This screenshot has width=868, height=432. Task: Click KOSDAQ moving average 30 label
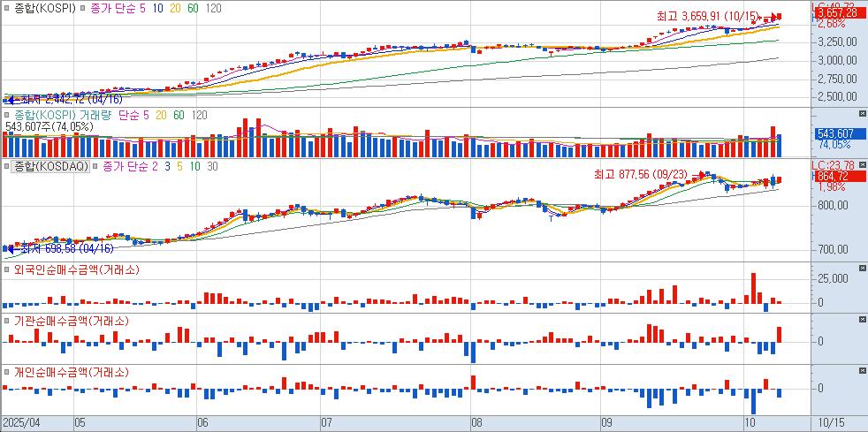tap(211, 166)
